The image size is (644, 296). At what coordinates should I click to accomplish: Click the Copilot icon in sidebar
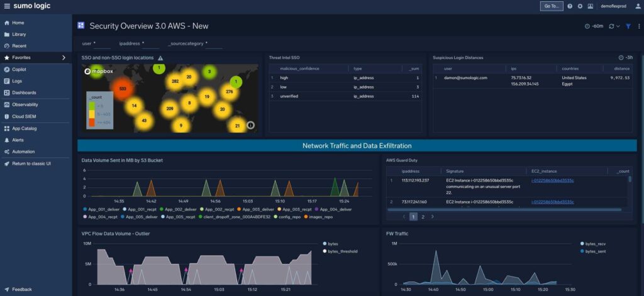[6, 69]
